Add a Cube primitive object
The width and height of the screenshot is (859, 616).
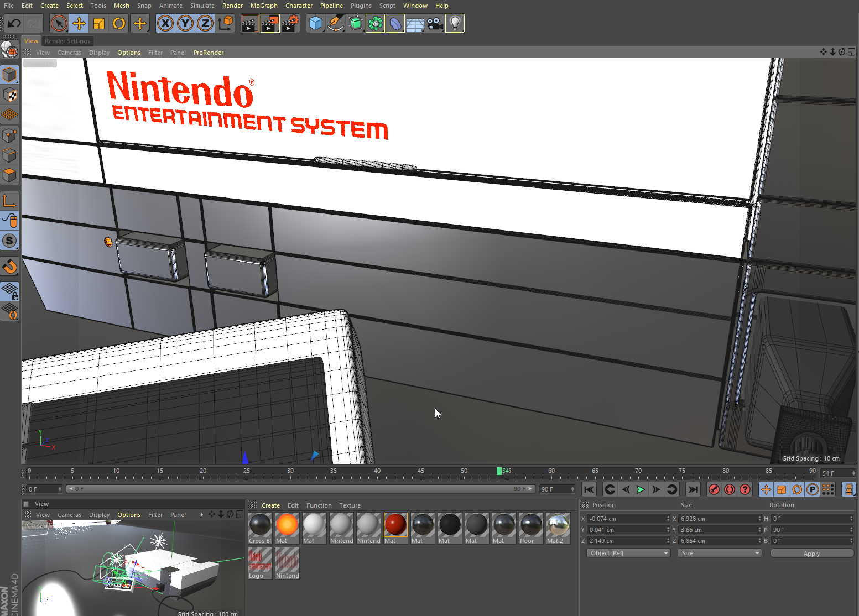315,24
